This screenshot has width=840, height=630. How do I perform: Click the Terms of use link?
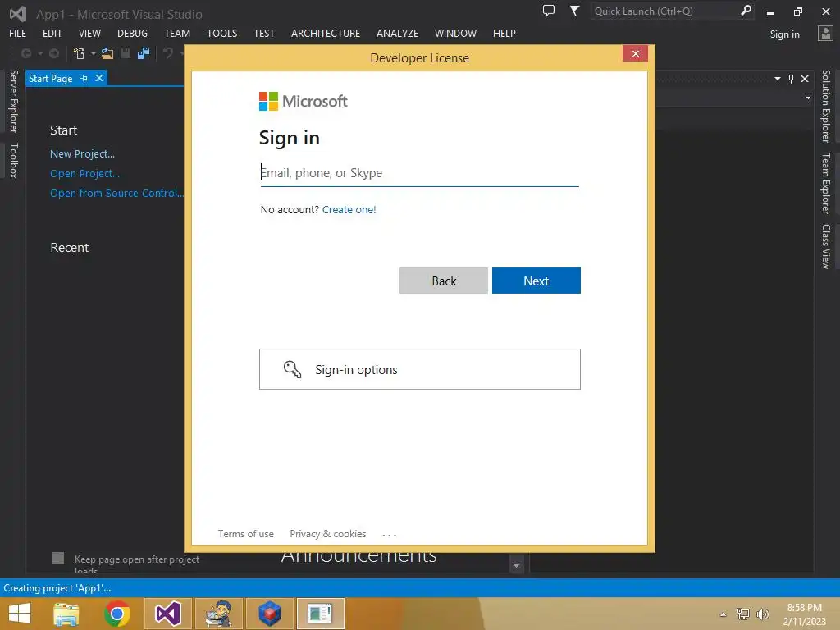[x=246, y=534]
